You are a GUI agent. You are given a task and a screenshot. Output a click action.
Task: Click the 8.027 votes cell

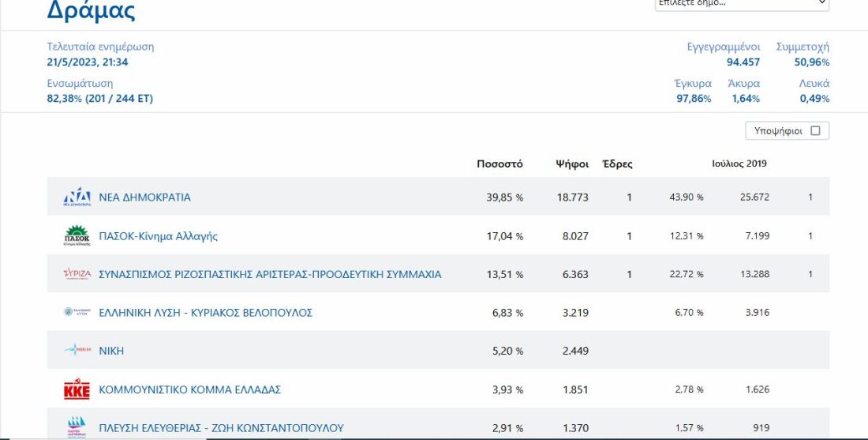575,236
